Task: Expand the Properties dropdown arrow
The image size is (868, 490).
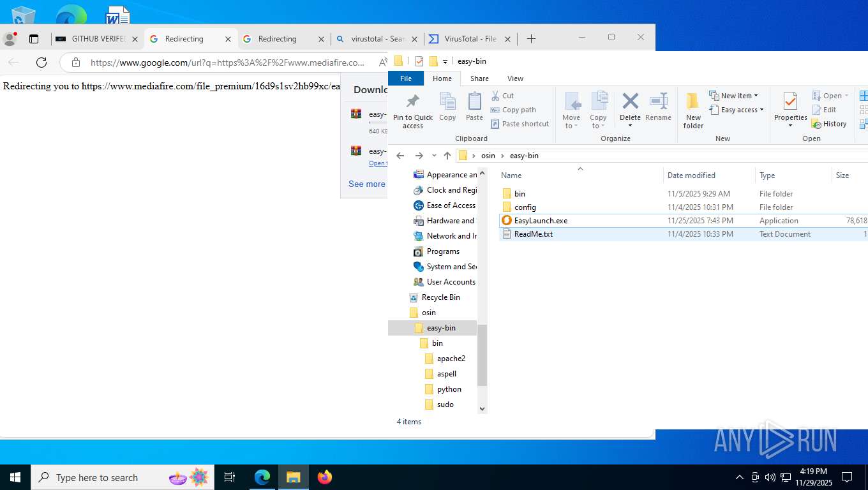Action: coord(790,126)
